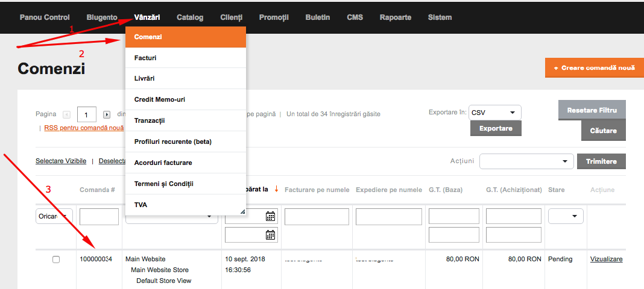The width and height of the screenshot is (644, 289).
Task: Select Tranzacții menu entry
Action: [x=186, y=120]
